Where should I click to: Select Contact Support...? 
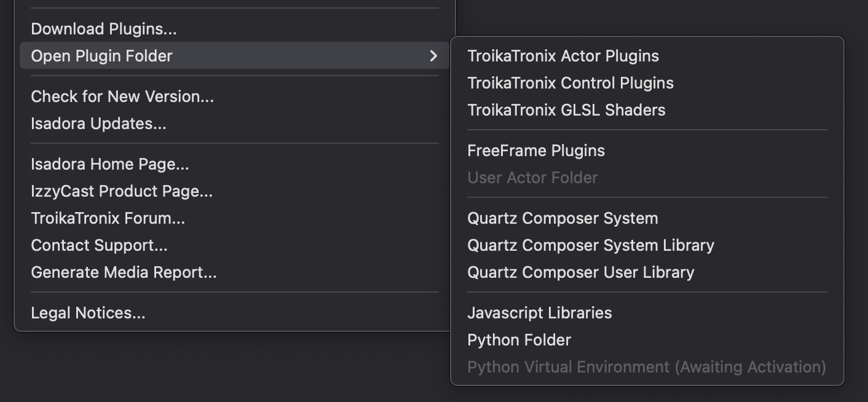[99, 245]
